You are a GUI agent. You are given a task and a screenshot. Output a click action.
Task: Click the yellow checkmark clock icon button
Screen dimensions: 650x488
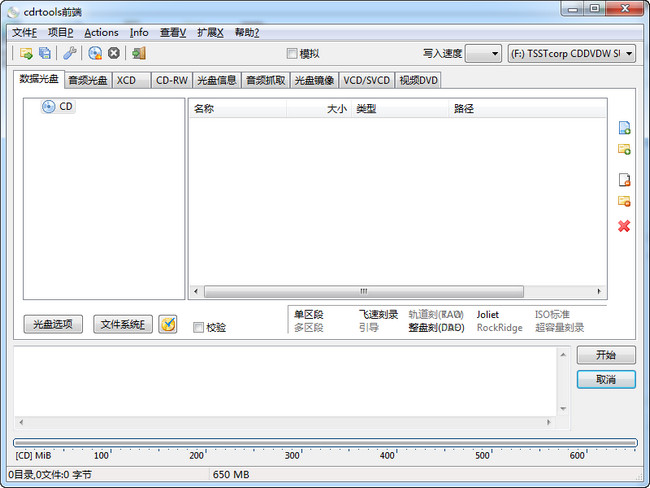pyautogui.click(x=168, y=324)
